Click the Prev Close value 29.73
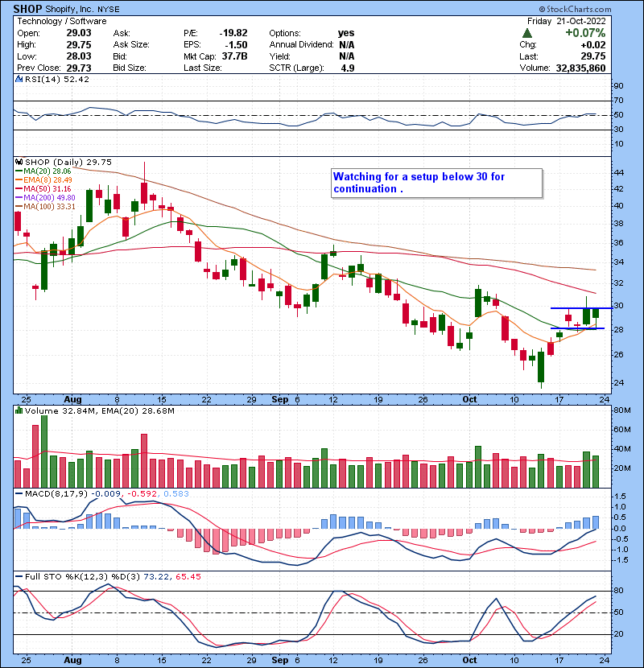This screenshot has width=644, height=668. 79,68
